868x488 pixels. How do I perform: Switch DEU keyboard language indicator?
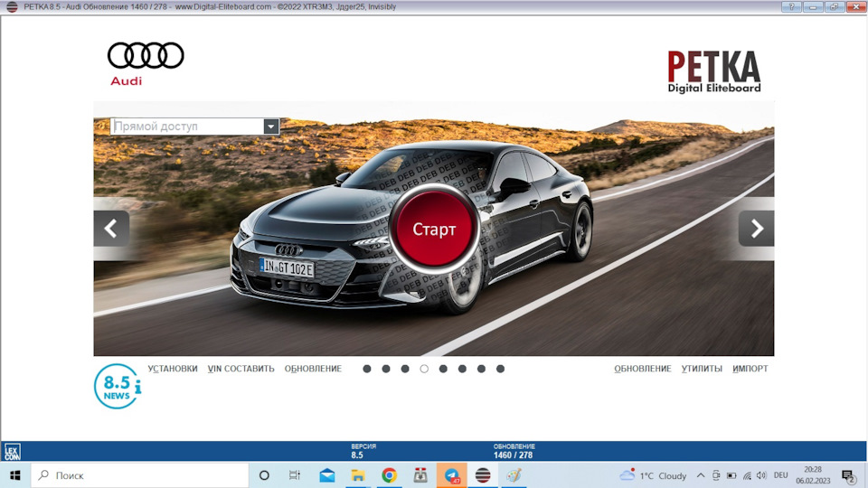[780, 475]
